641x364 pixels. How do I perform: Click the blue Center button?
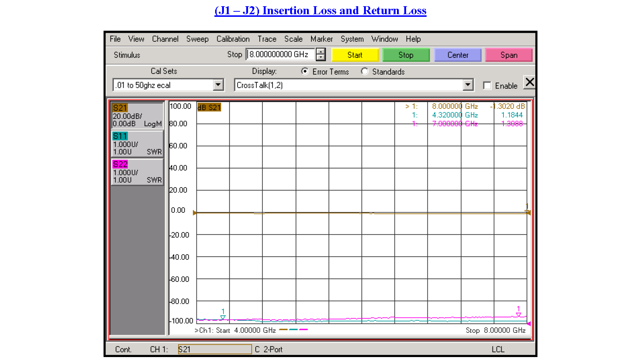click(457, 55)
